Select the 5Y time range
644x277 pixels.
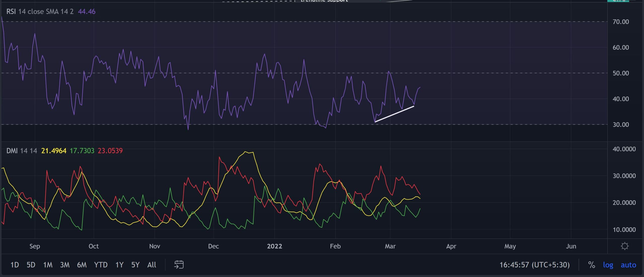135,265
